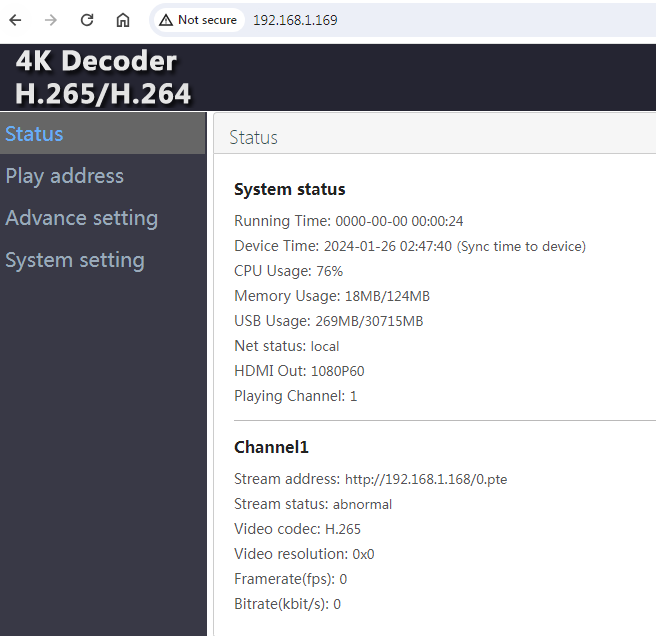
Task: Open the Play address page
Action: (x=65, y=176)
